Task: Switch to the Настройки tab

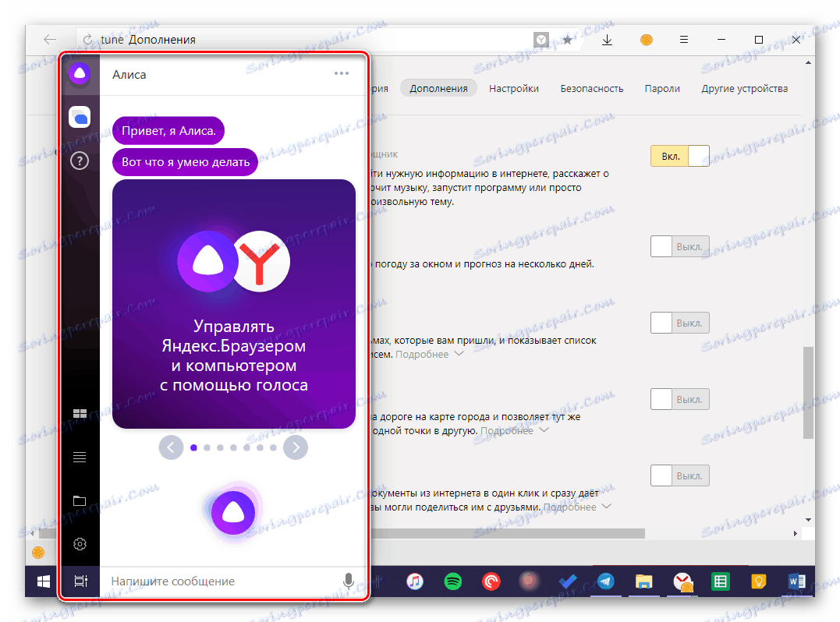Action: tap(514, 89)
